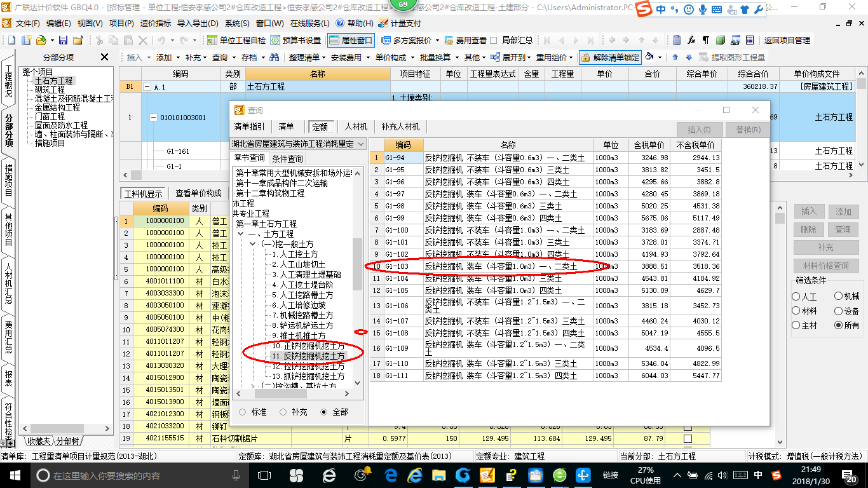868x488 pixels.
Task: Click the 砌筑工程 tree item in left panel
Action: [50, 90]
